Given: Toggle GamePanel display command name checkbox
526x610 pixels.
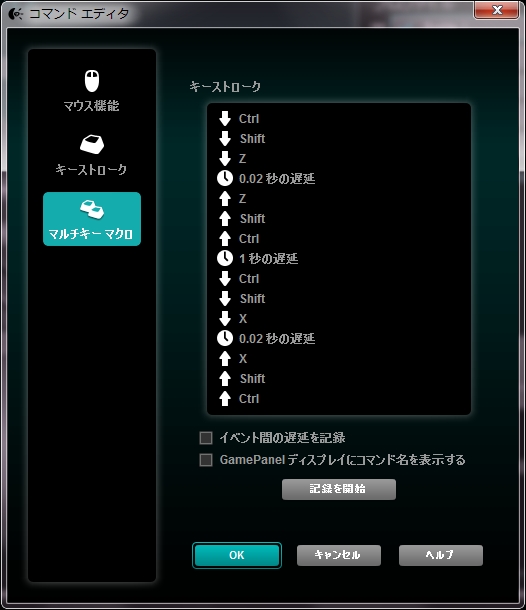Looking at the screenshot, I should point(206,460).
